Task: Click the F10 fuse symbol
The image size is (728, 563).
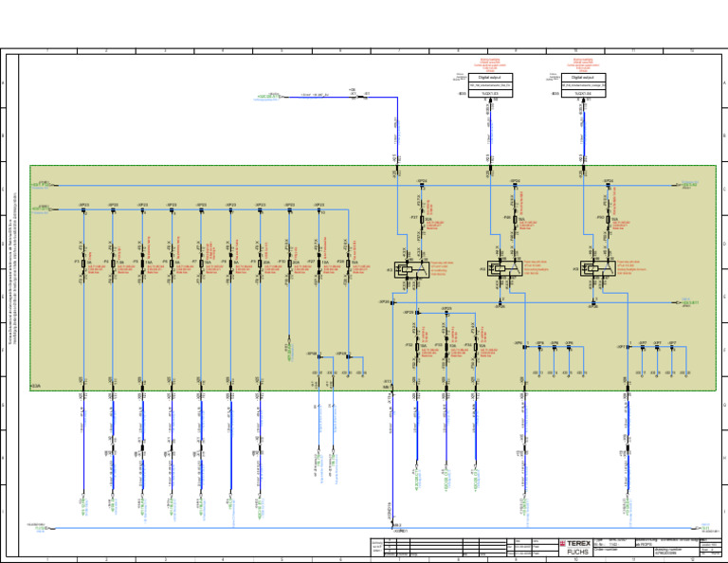Action: point(289,263)
